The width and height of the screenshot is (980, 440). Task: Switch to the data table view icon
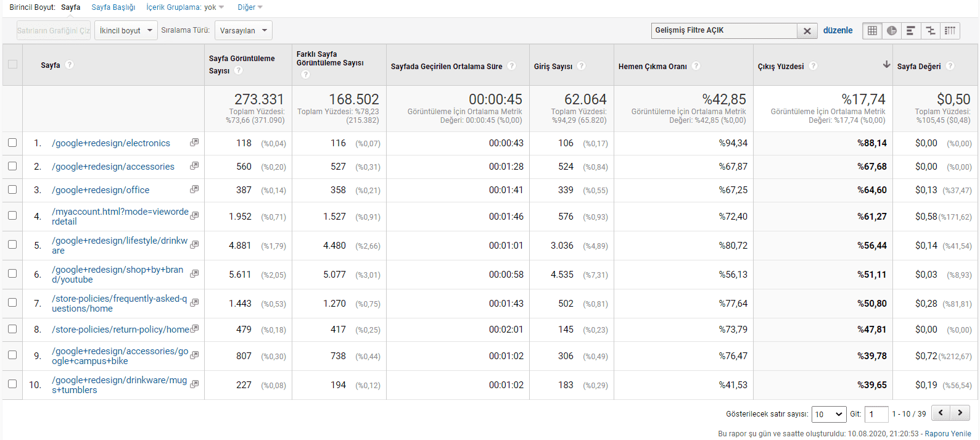point(872,31)
